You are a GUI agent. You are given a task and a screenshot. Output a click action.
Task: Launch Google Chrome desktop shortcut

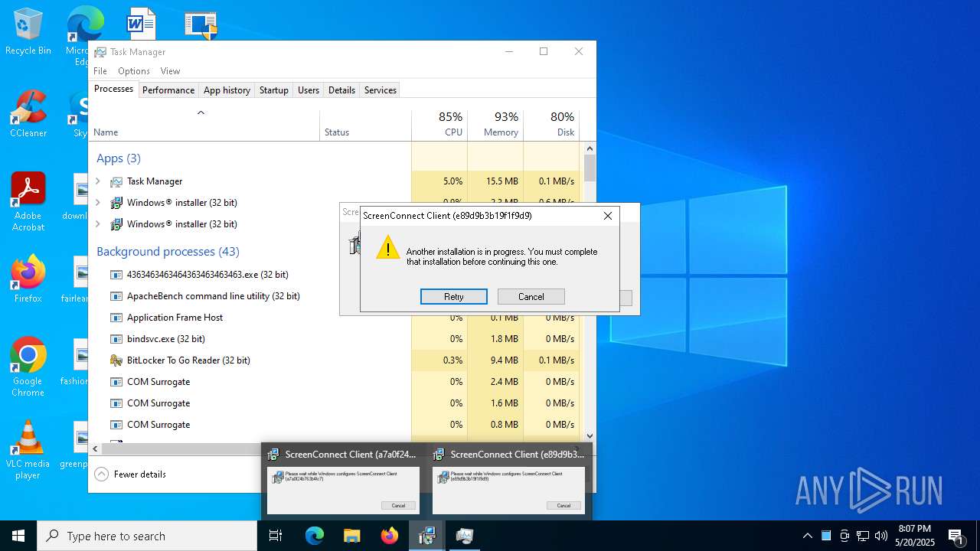[x=28, y=367]
